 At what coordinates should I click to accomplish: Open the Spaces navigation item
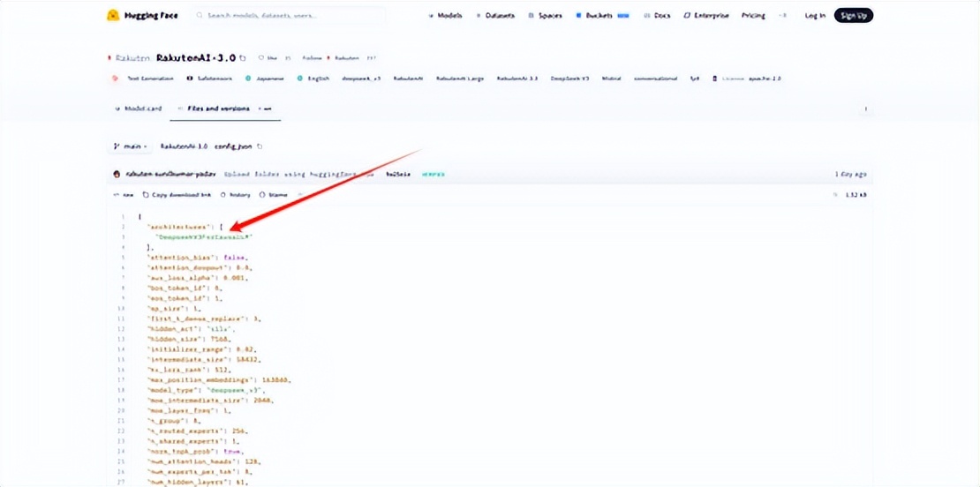[545, 16]
